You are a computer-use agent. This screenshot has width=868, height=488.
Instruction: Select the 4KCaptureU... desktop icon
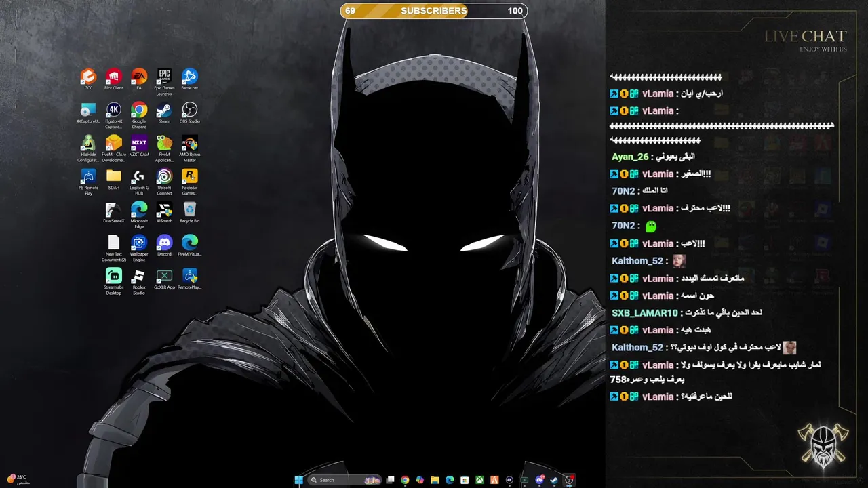coord(88,112)
